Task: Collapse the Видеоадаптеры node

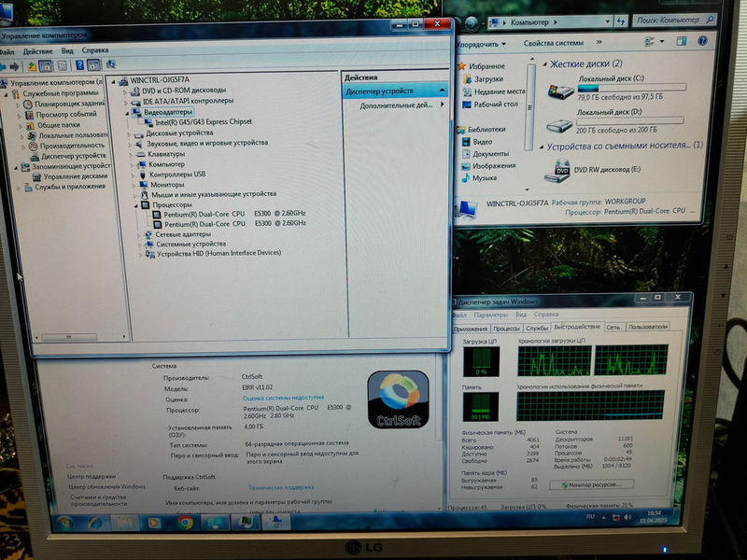Action: 127,113
